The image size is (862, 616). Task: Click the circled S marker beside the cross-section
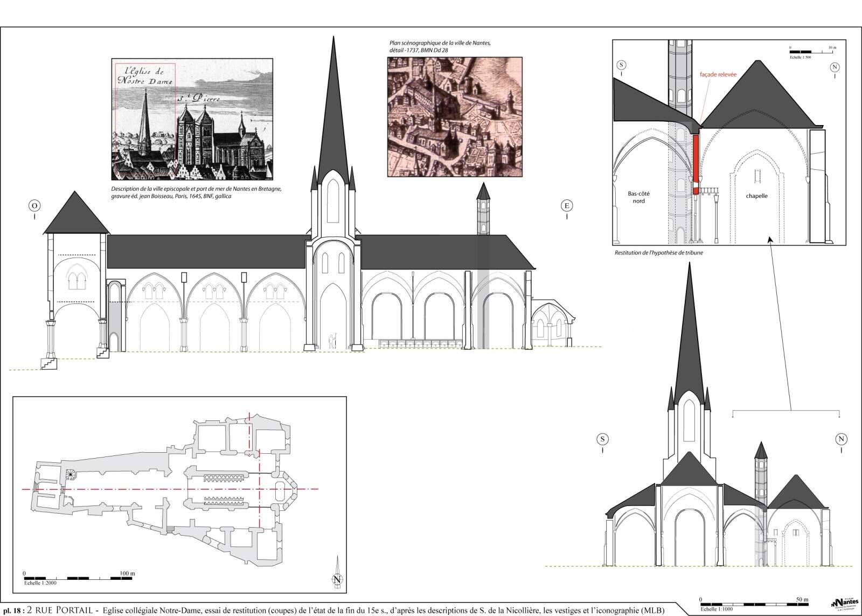pos(602,439)
